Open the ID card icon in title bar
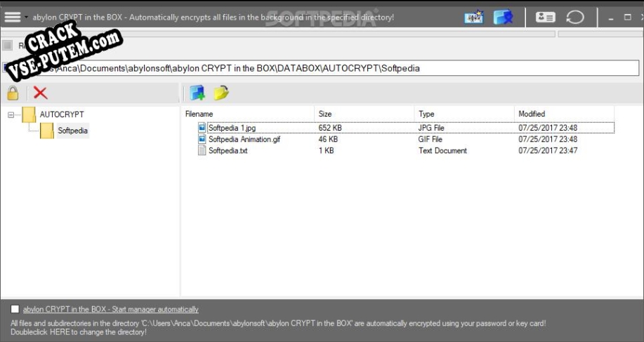644x342 pixels. click(x=545, y=18)
